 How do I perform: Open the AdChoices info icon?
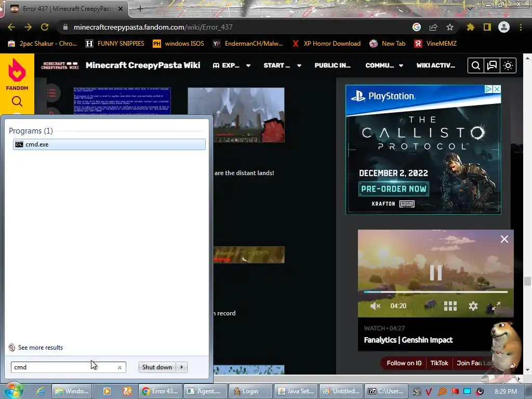click(488, 89)
